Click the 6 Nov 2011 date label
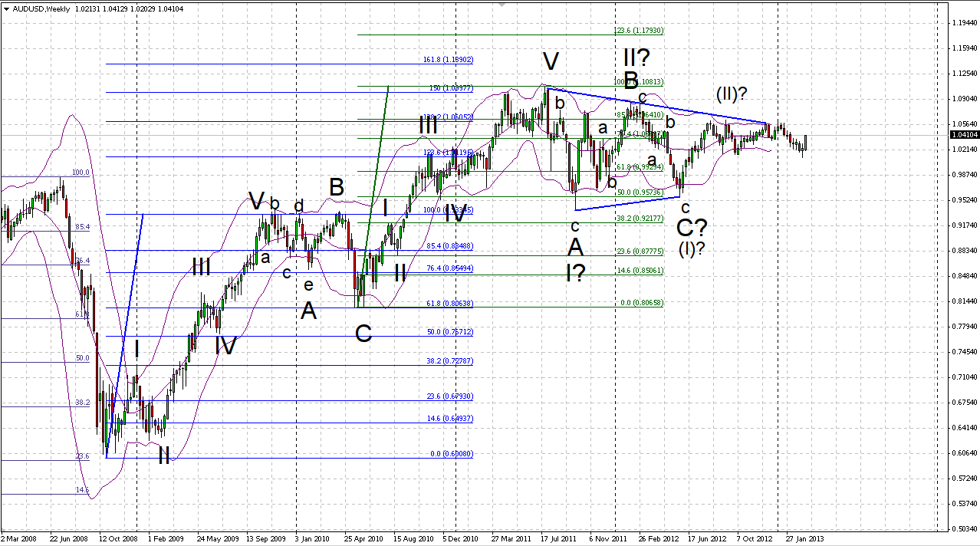This screenshot has height=546, width=980. click(610, 539)
